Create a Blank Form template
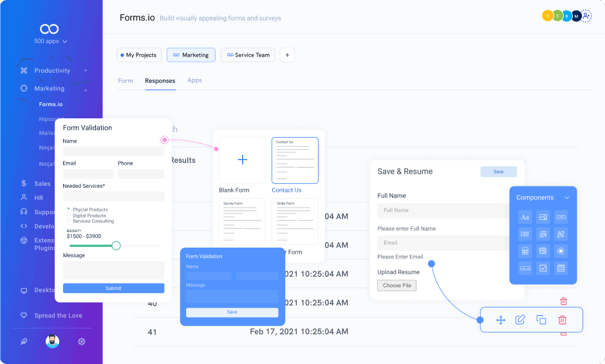Image resolution: width=605 pixels, height=364 pixels. (x=242, y=160)
